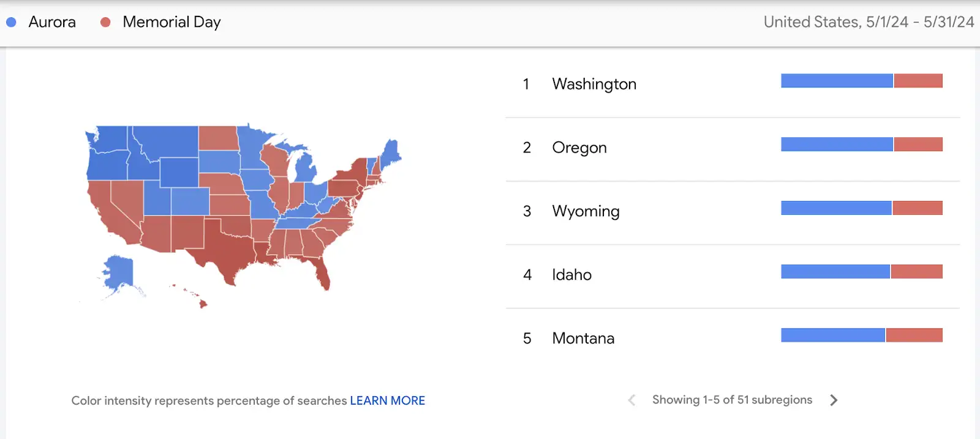
Task: Advance to the next page of subregions
Action: (834, 400)
